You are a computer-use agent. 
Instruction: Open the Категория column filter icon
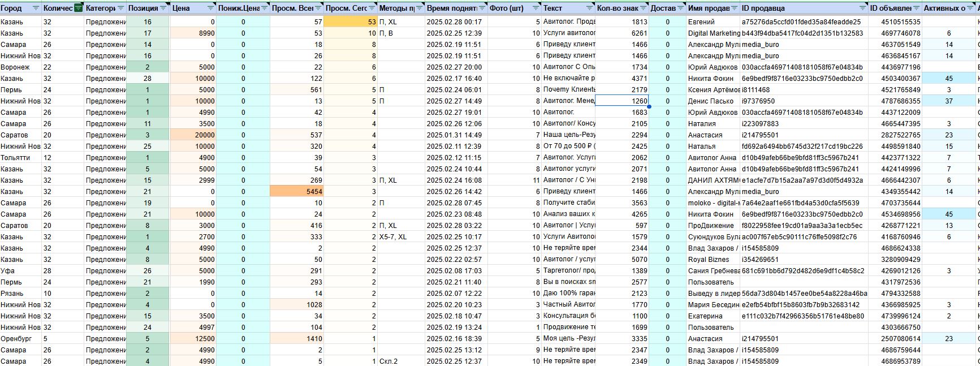120,8
